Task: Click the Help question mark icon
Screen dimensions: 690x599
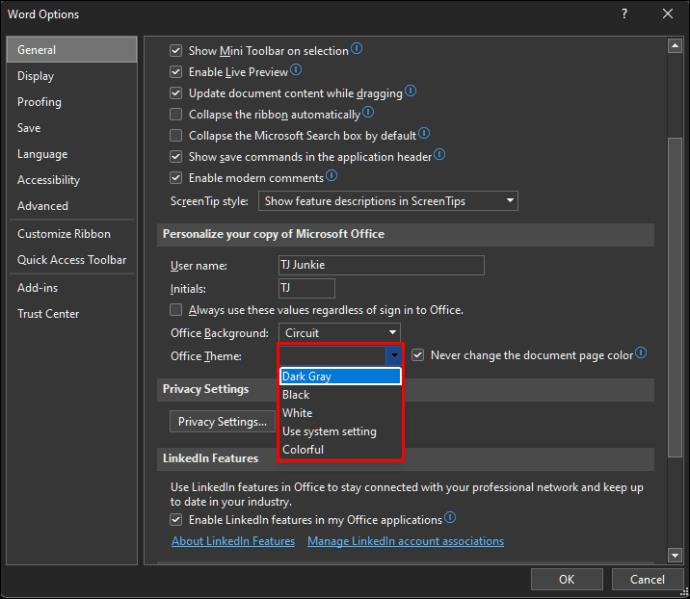Action: pyautogui.click(x=624, y=14)
